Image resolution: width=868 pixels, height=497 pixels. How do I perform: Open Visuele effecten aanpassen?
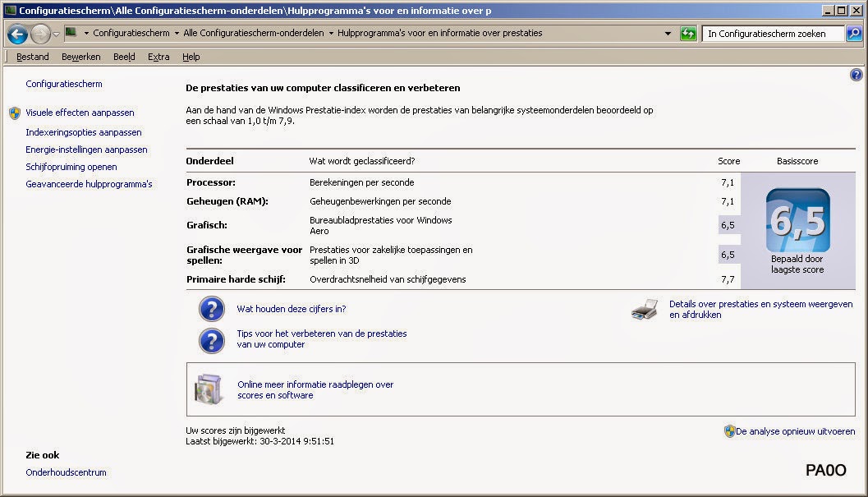(x=80, y=113)
